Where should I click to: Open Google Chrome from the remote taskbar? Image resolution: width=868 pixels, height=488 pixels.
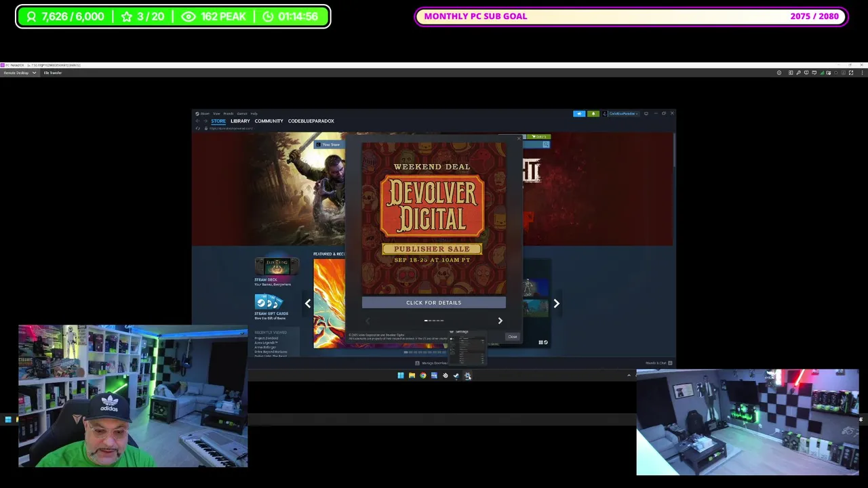pos(423,375)
